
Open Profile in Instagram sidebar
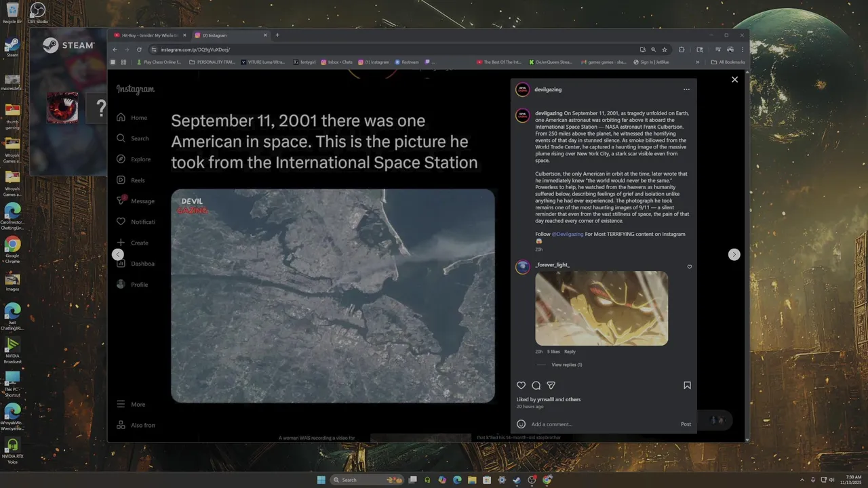tap(132, 285)
